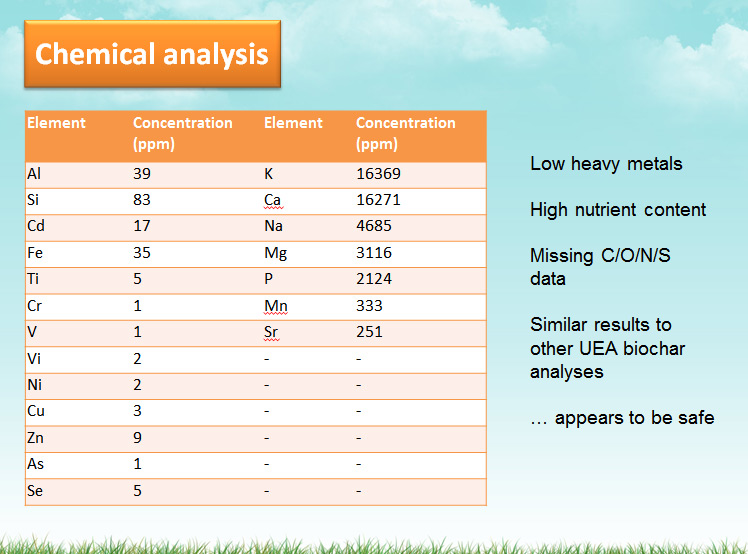Image resolution: width=748 pixels, height=554 pixels.
Task: Click the Missing C/O/N/S data text
Action: 601,267
